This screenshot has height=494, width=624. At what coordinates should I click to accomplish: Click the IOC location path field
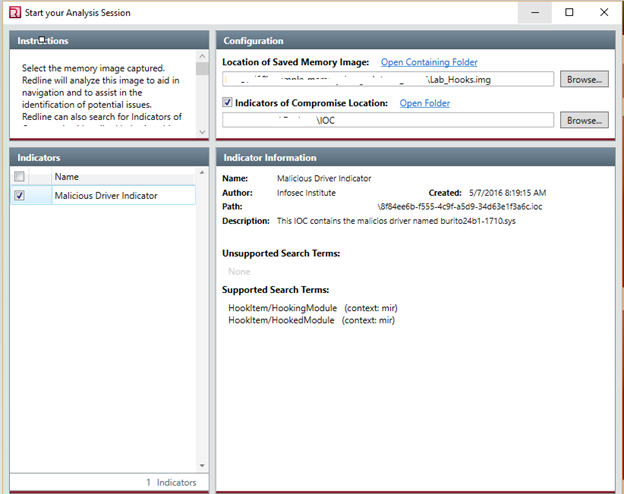tap(387, 120)
